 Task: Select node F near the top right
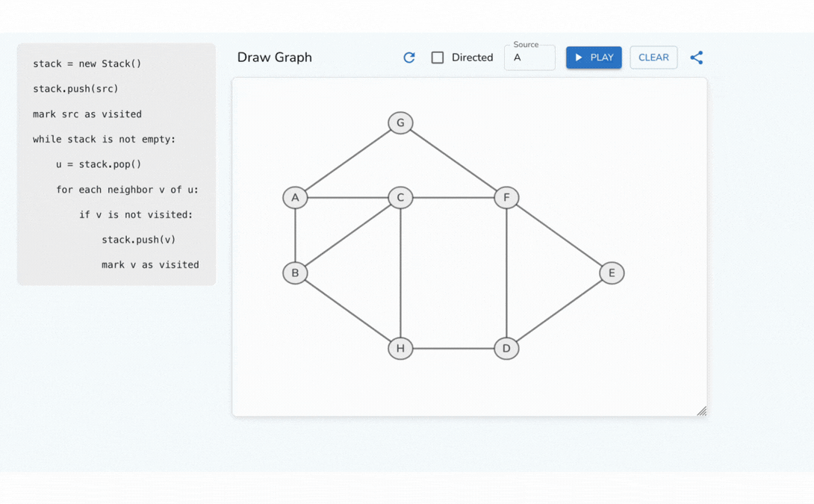click(x=506, y=197)
